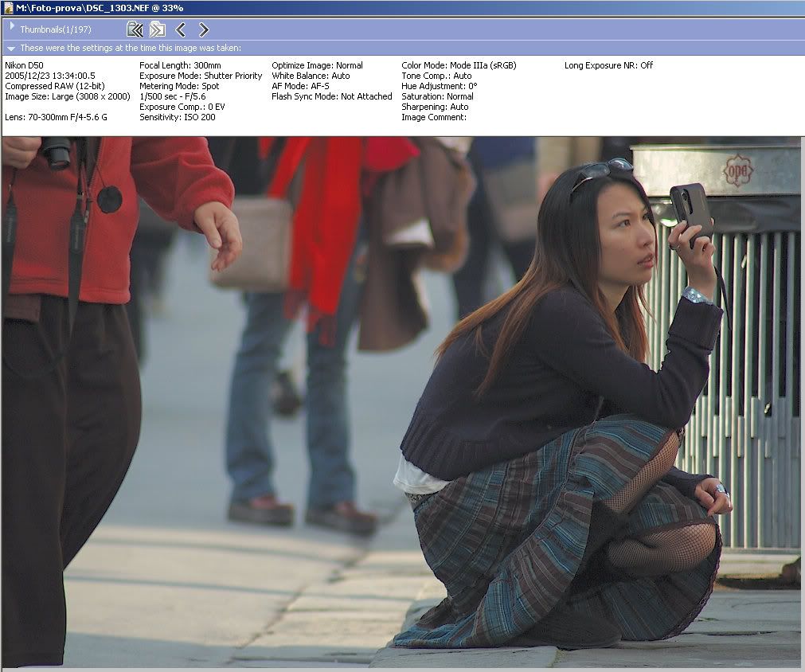Click 'Metering Mode: Spot' text

(179, 86)
